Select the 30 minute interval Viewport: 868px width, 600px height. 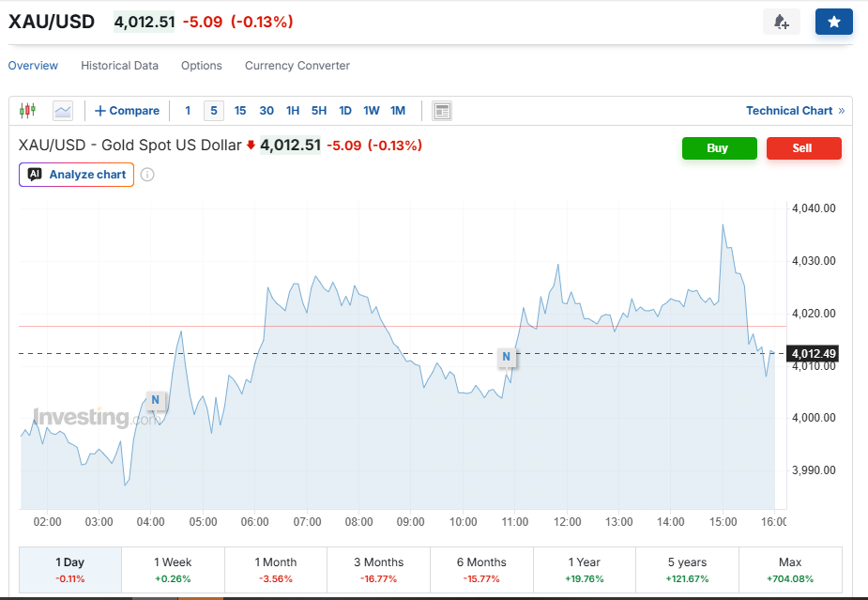point(266,111)
